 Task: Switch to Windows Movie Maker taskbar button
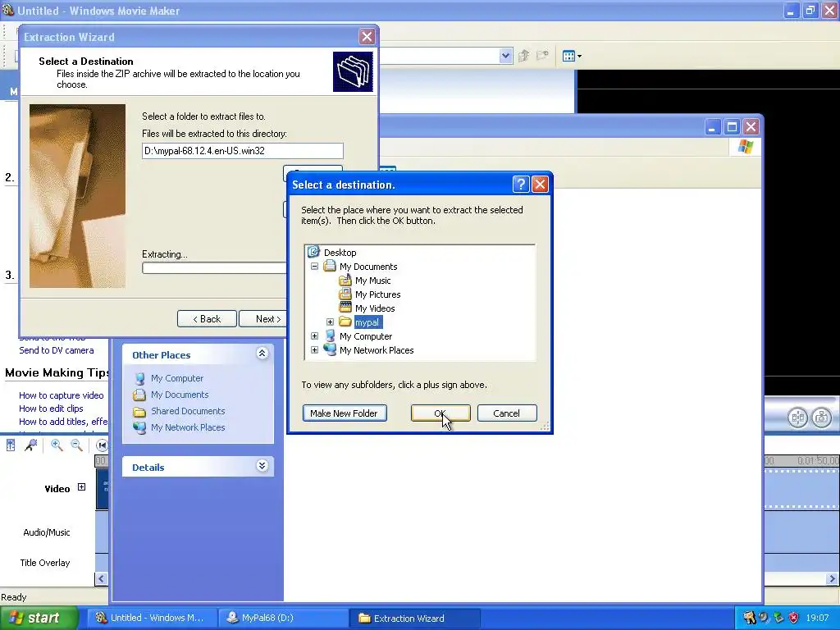(x=152, y=618)
